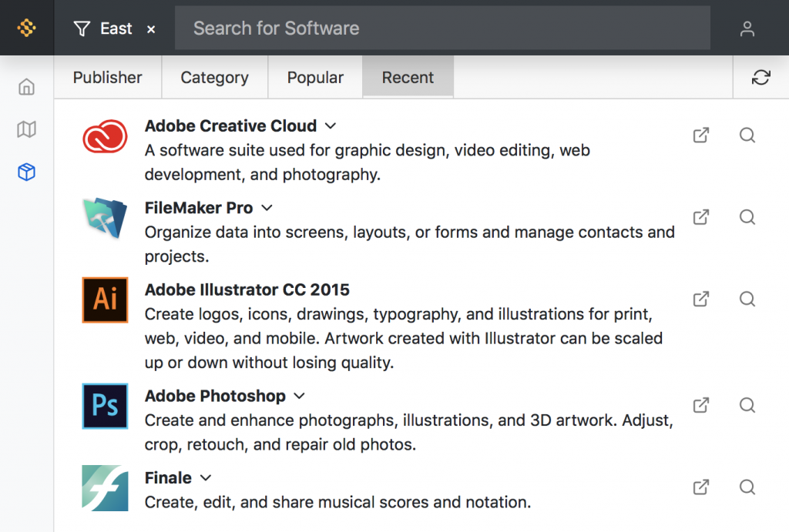Remove the East filter with the x
The height and width of the screenshot is (532, 789).
click(151, 30)
